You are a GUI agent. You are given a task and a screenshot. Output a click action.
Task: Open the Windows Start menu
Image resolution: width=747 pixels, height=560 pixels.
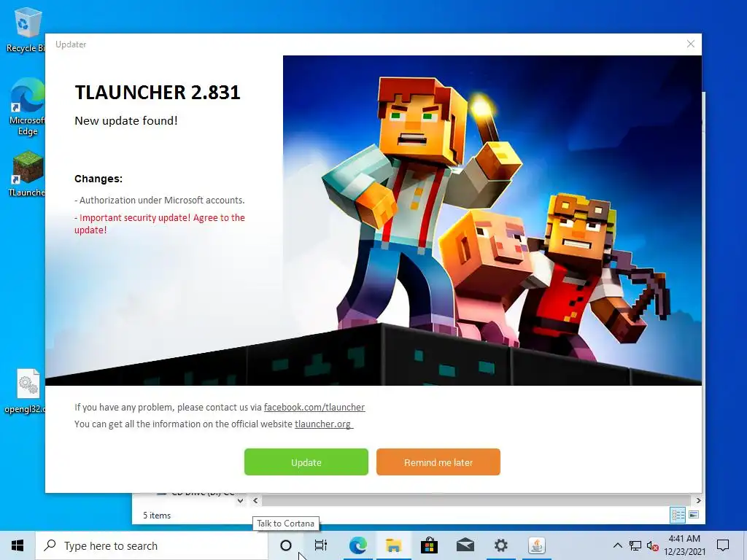coord(18,545)
